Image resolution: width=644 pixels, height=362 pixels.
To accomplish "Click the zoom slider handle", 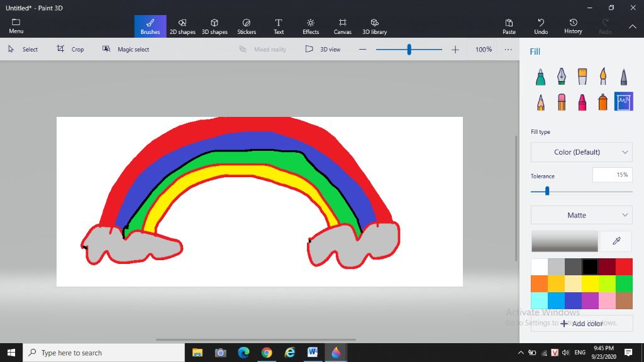I will pos(409,50).
